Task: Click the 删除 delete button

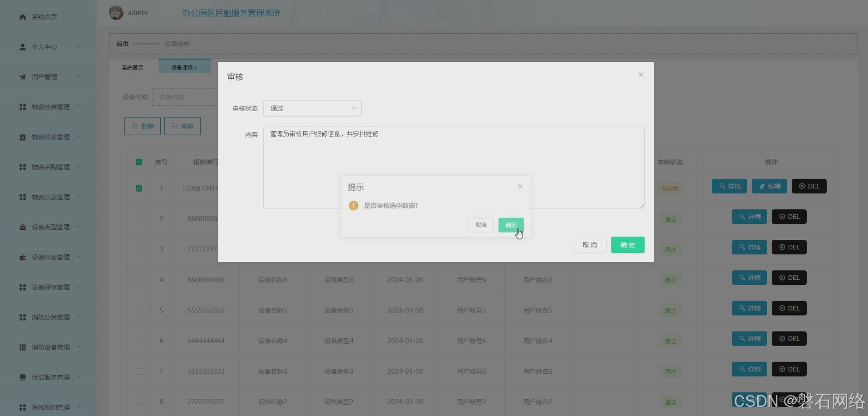Action: pyautogui.click(x=142, y=126)
